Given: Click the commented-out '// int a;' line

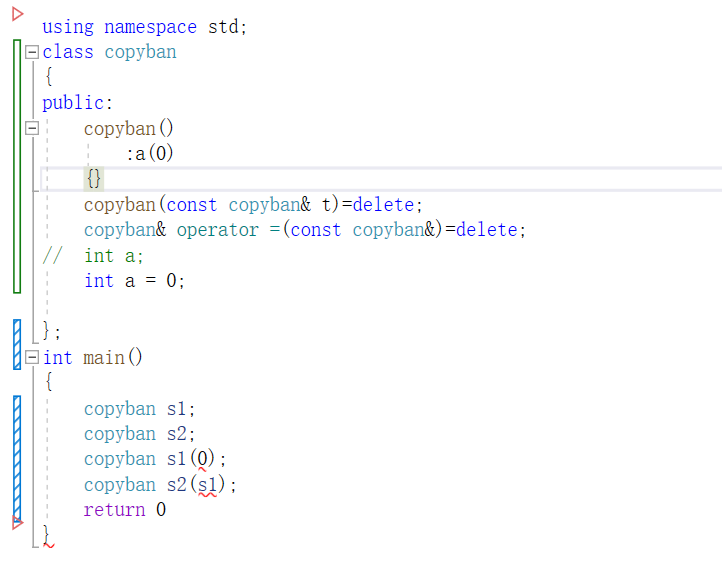Looking at the screenshot, I should click(93, 255).
